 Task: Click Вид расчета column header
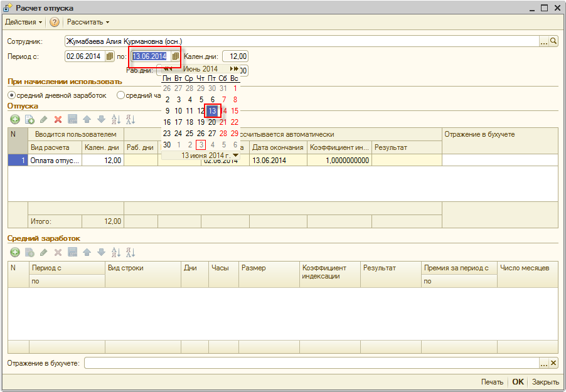pyautogui.click(x=55, y=147)
